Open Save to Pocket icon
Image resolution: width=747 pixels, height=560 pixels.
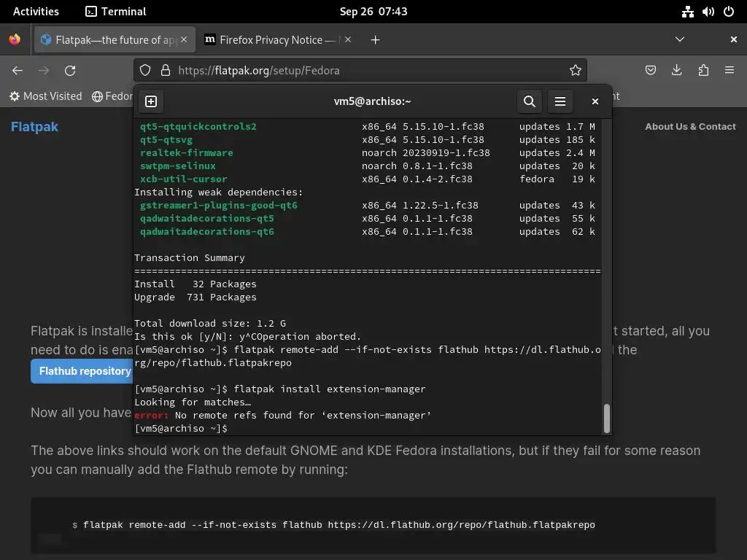click(x=650, y=71)
